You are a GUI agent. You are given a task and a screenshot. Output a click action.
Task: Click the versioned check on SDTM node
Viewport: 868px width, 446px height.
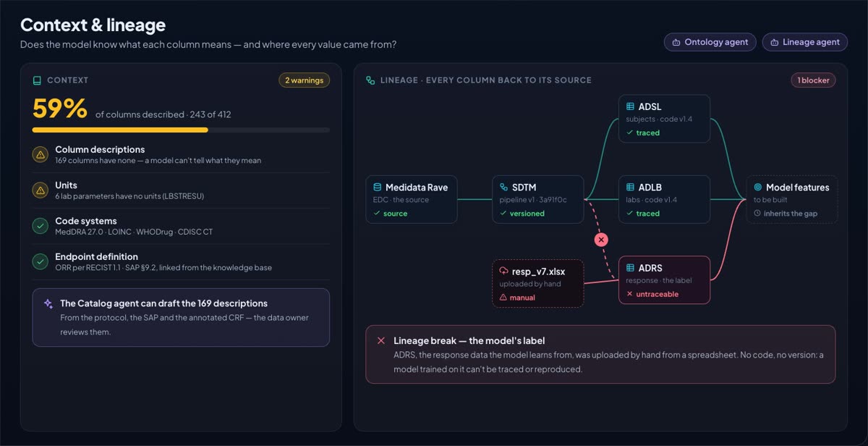click(x=503, y=214)
